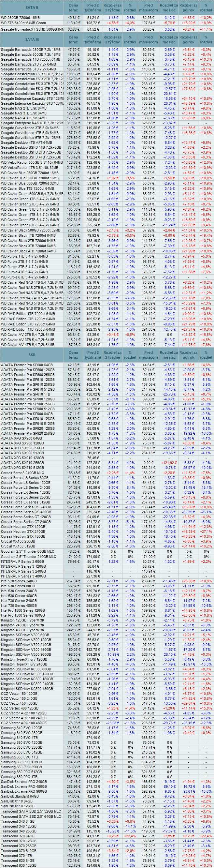Select SanDisk Extreme PRO 960GB

click(24, 791)
